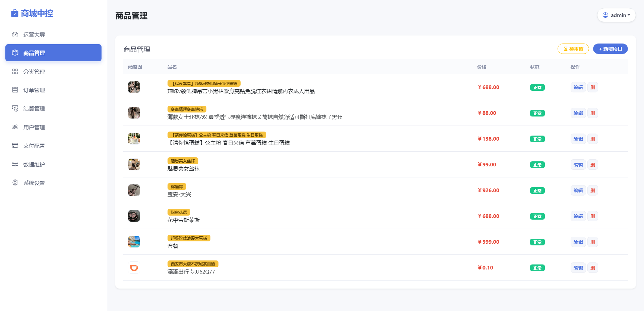The image size is (644, 311).
Task: Click 正常 status badge of 花中劳斯莱斯
Action: coord(537,216)
